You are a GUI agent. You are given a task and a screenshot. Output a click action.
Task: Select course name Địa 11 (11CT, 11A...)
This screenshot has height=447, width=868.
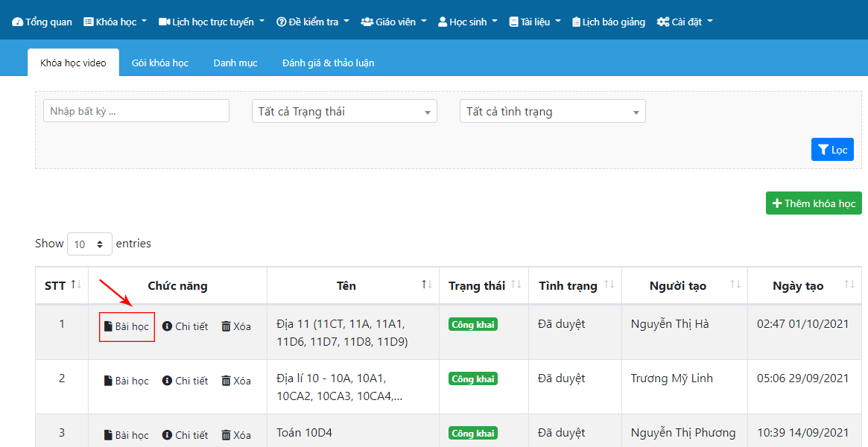point(342,332)
